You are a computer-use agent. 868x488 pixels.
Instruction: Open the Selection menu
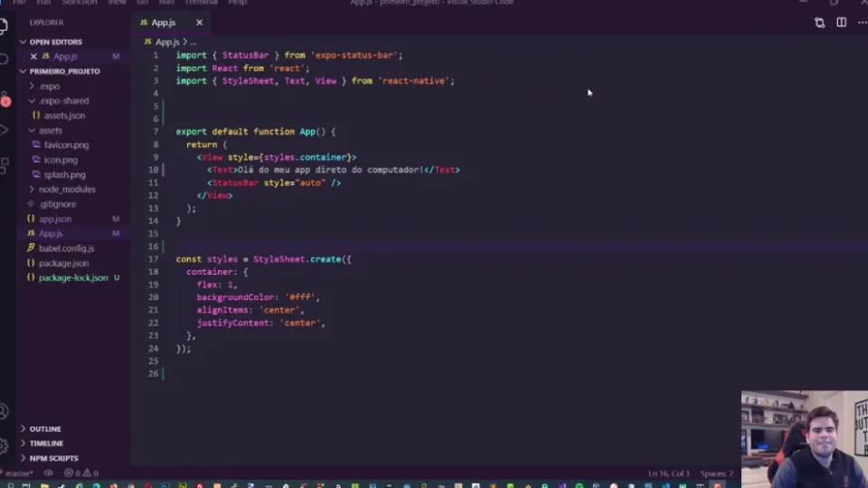click(80, 2)
